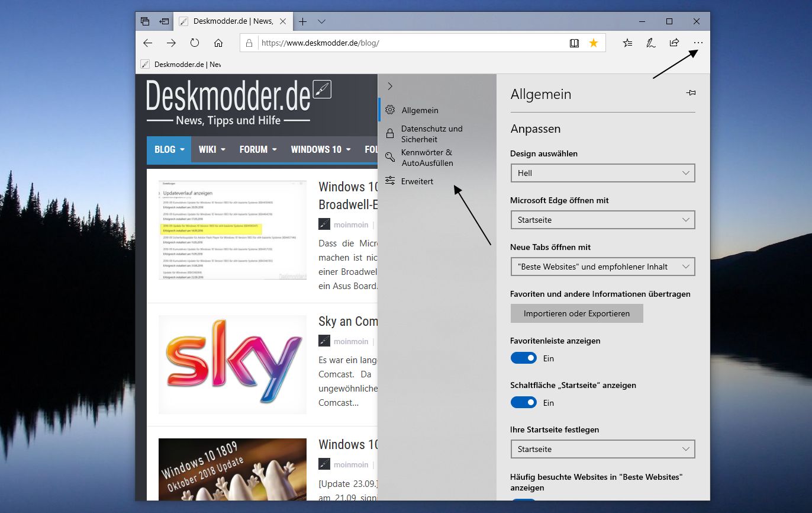
Task: Show tab previews chevron beside new tab
Action: (x=321, y=21)
